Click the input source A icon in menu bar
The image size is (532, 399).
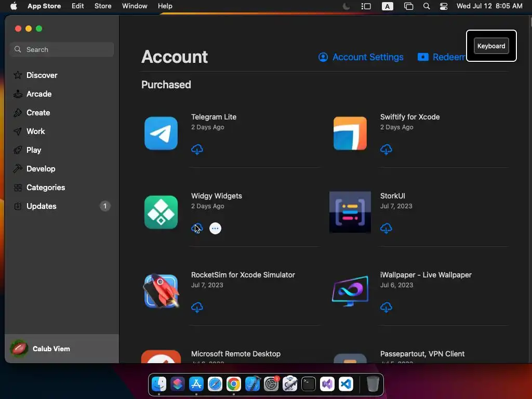click(x=388, y=6)
